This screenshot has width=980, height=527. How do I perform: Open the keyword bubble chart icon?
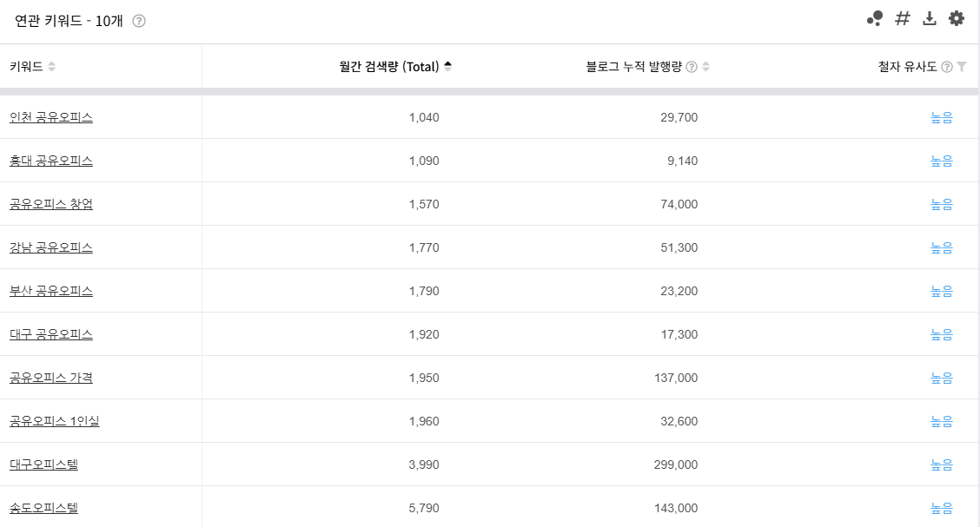pos(874,19)
